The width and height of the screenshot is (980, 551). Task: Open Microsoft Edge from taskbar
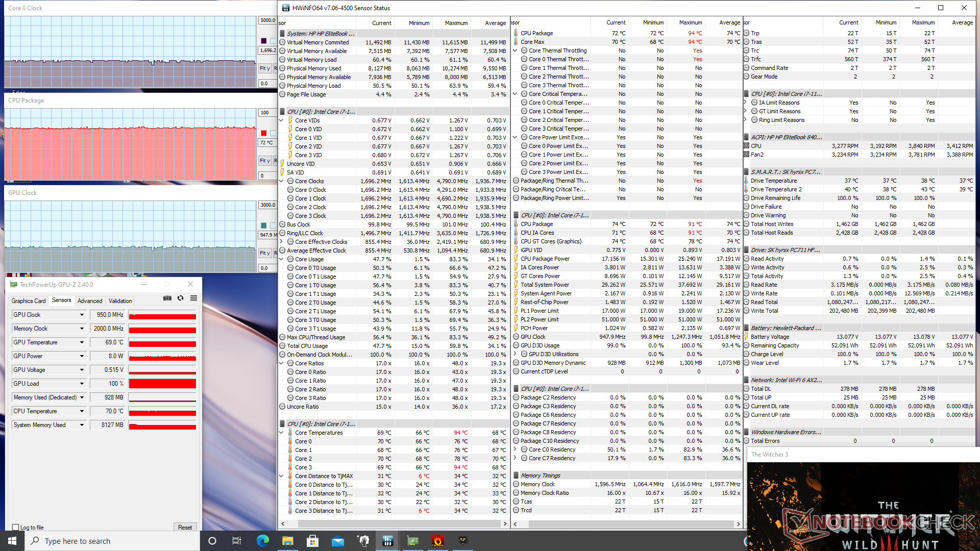tap(263, 541)
